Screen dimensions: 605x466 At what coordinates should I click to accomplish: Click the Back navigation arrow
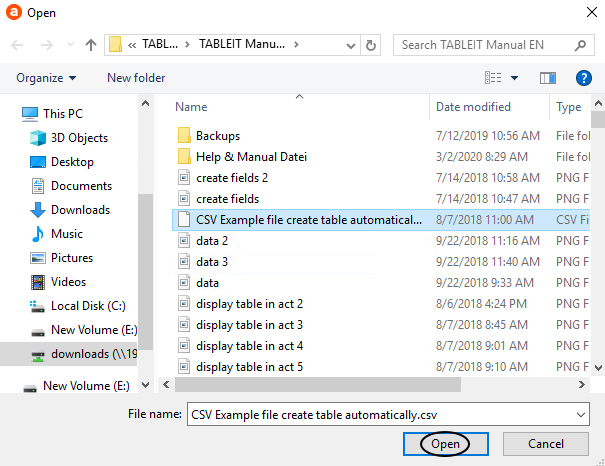click(17, 45)
